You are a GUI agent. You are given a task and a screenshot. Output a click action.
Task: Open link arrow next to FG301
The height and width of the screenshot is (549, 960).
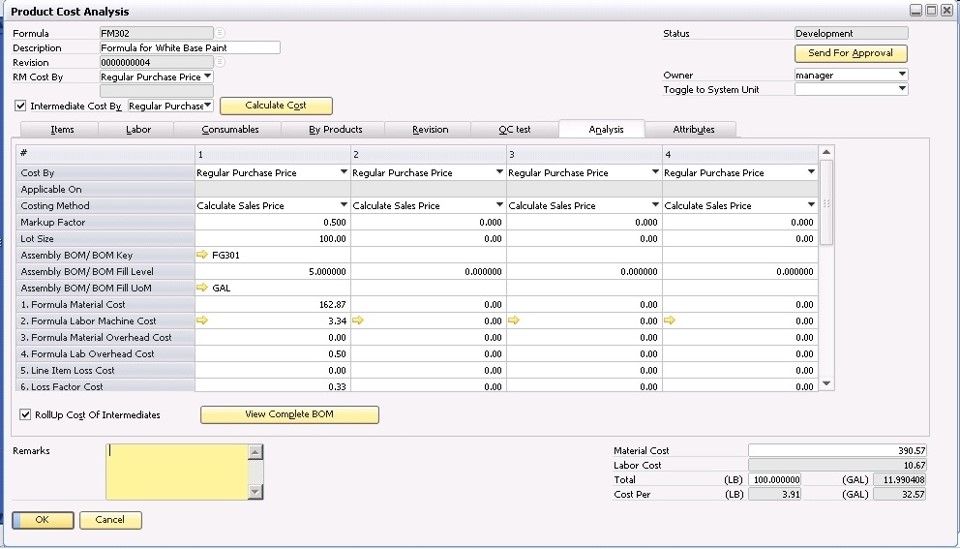pos(203,255)
